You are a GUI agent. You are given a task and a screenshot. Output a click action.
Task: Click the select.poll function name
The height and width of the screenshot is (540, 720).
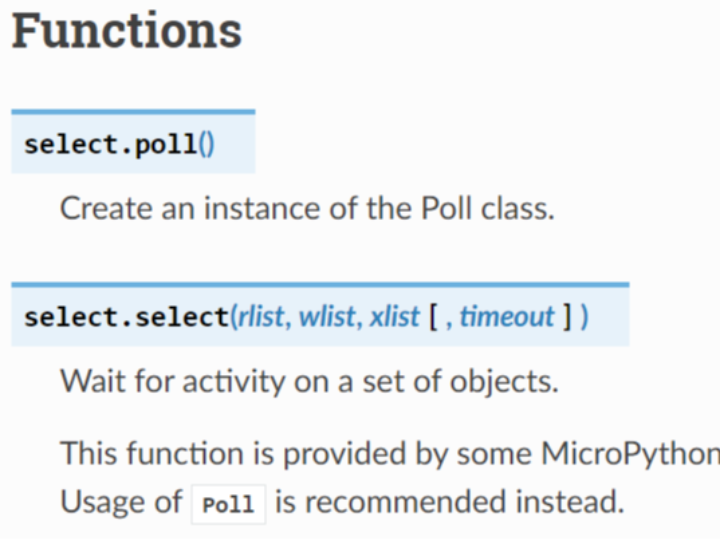(111, 144)
